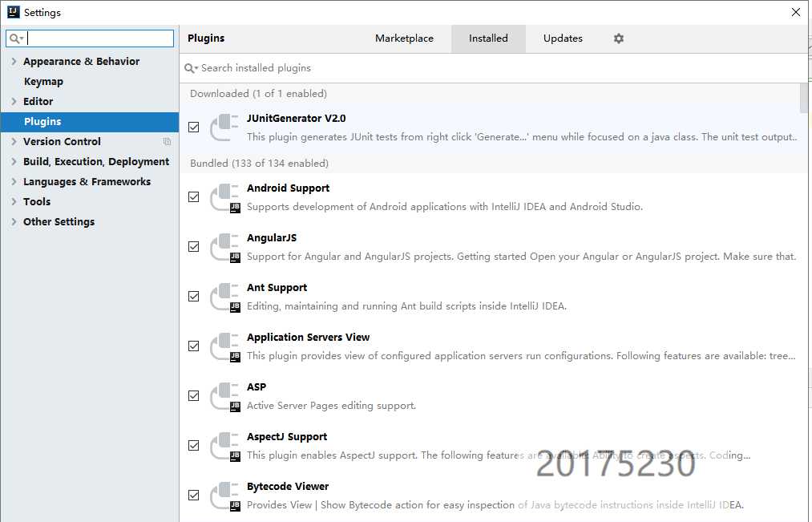The image size is (812, 522).
Task: Disable the Ant Support plugin
Action: [x=194, y=296]
